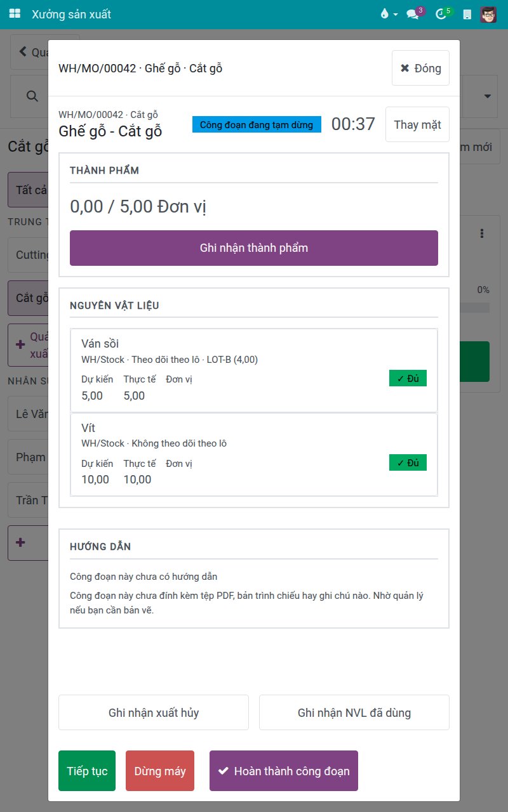
Task: Click the user avatar in the top bar
Action: pos(488,14)
